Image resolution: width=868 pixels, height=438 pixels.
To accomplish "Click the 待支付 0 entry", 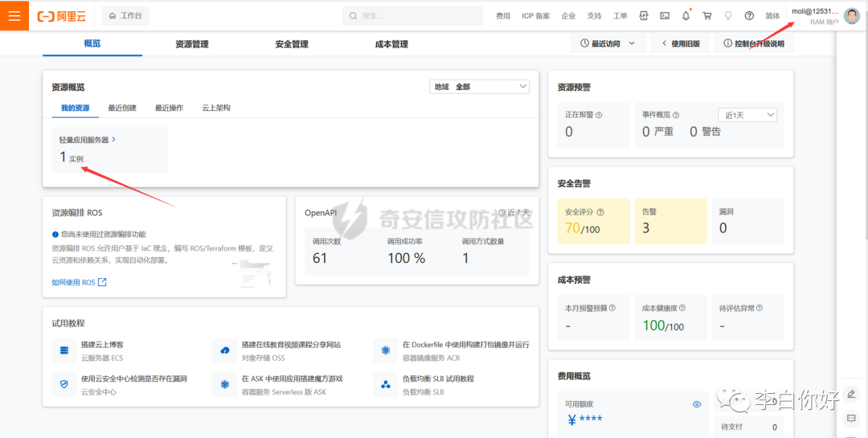I will [748, 427].
